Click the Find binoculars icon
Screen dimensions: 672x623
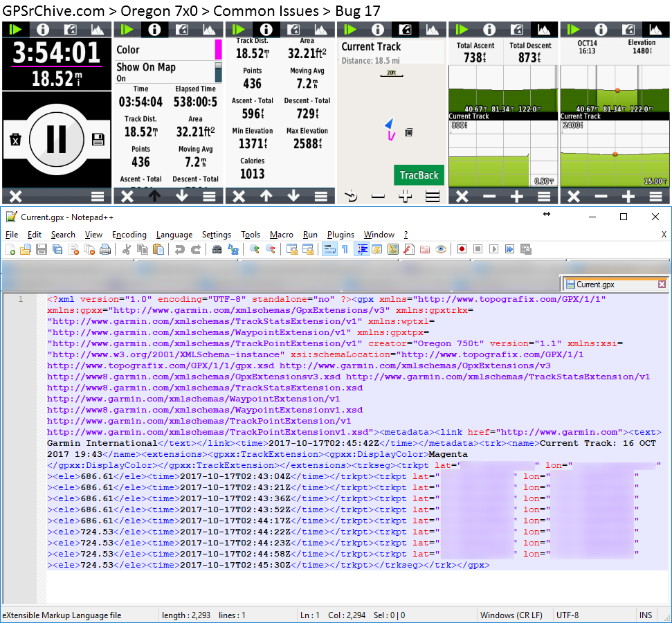(217, 249)
